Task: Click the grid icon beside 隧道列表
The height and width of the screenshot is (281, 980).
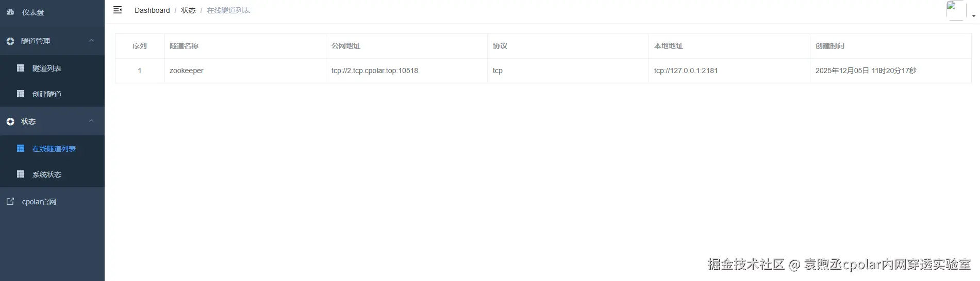Action: point(21,68)
